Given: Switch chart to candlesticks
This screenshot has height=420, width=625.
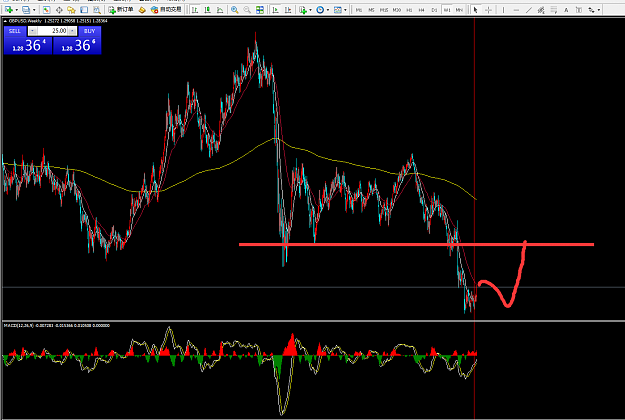Looking at the screenshot, I should click(x=207, y=10).
